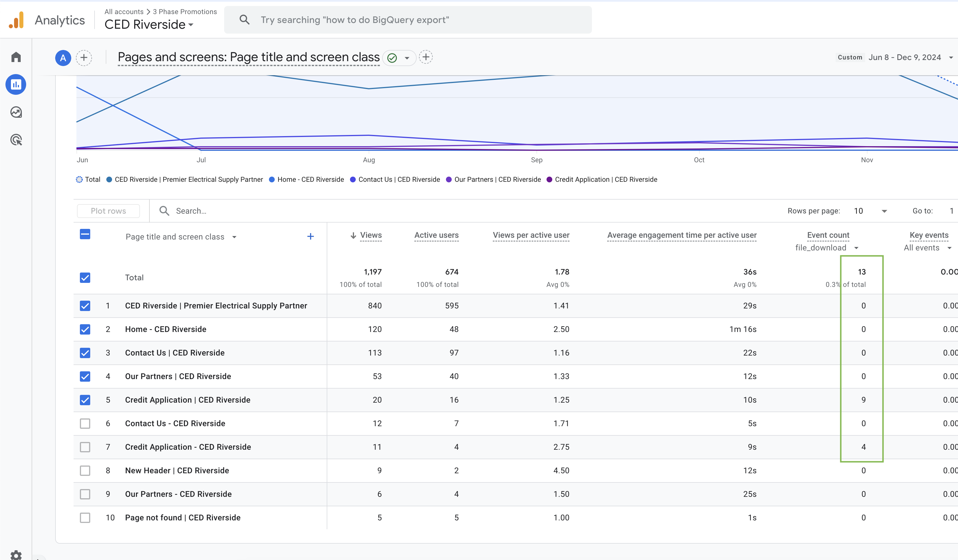Sort by the Key events column header
The height and width of the screenshot is (560, 958).
click(929, 235)
